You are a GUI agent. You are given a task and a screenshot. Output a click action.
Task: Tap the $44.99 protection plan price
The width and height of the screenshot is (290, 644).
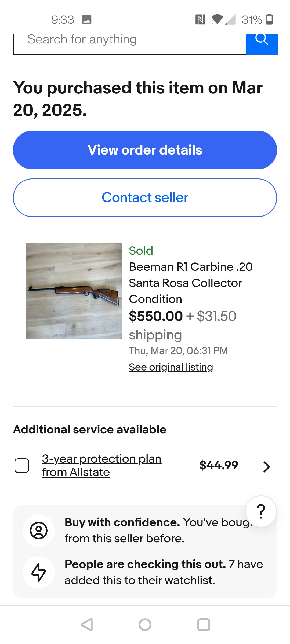click(x=219, y=465)
